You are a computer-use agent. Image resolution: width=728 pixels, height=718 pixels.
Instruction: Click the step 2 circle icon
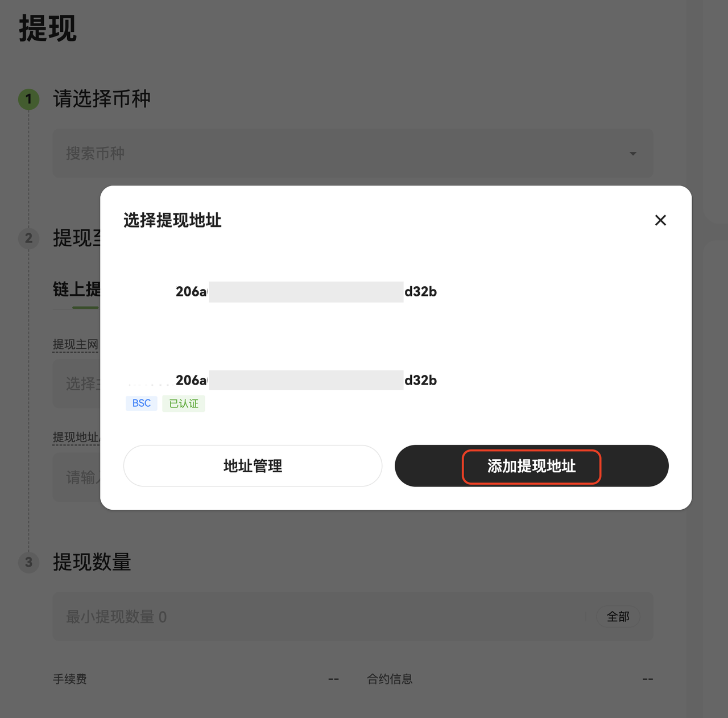point(28,238)
